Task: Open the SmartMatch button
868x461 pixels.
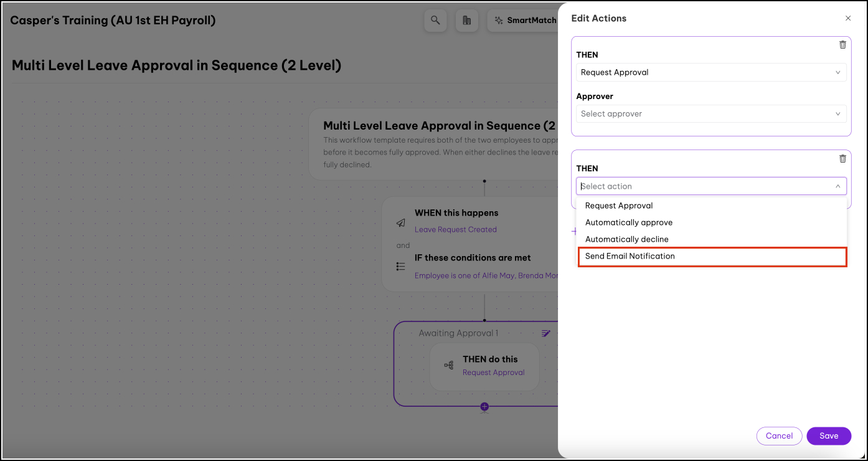Action: click(x=524, y=21)
